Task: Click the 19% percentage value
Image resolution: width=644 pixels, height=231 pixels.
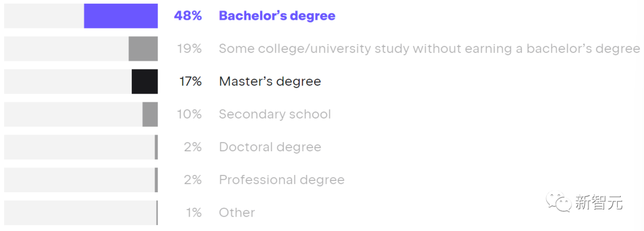Action: tap(190, 49)
